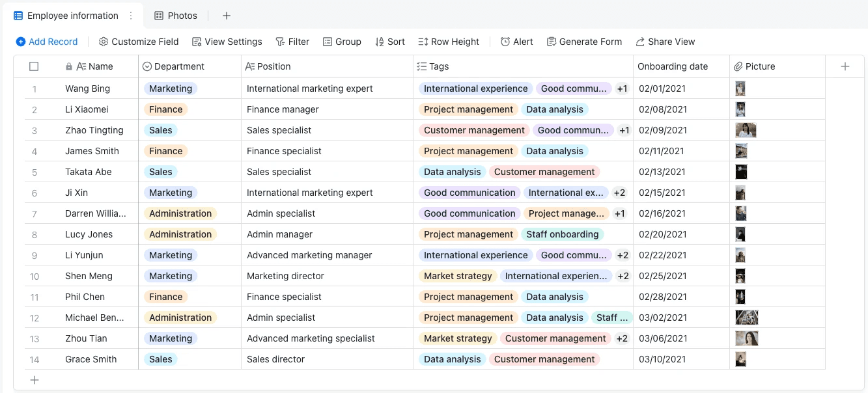Select all records with the header checkbox
The height and width of the screenshot is (393, 868).
pos(34,66)
